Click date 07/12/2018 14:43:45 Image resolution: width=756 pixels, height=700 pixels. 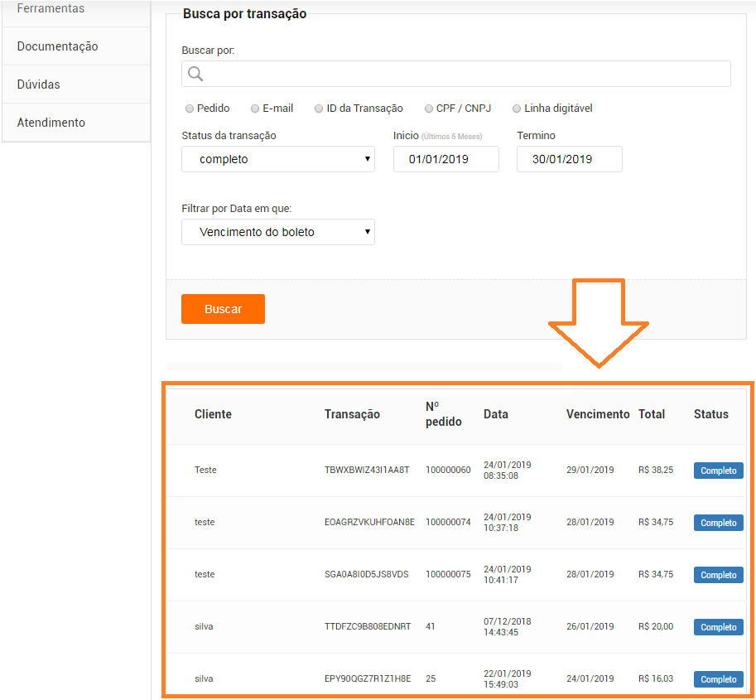click(508, 626)
